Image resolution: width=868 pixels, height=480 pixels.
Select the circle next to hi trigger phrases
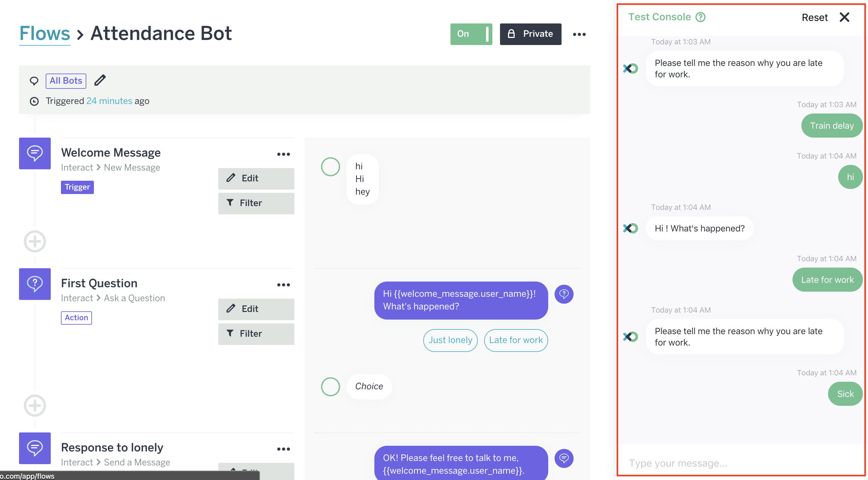(330, 167)
